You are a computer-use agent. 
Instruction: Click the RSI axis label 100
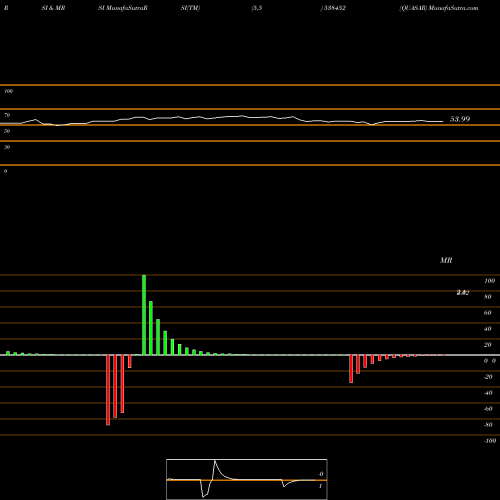[8, 91]
